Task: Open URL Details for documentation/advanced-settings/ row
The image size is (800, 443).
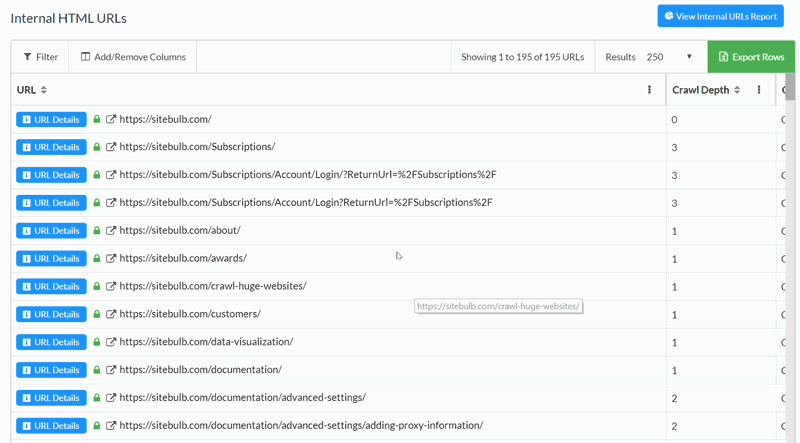Action: pyautogui.click(x=51, y=398)
